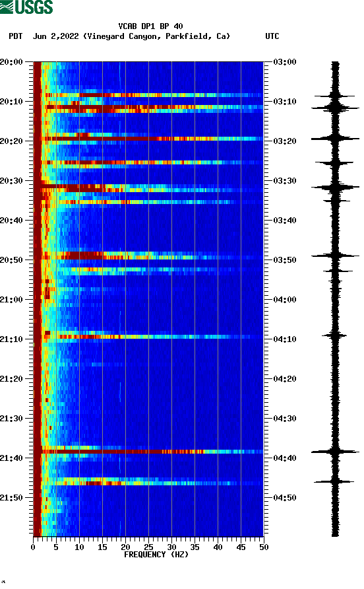The image size is (364, 589).
Task: Click the '20:20' PDT time label
Action: [11, 141]
